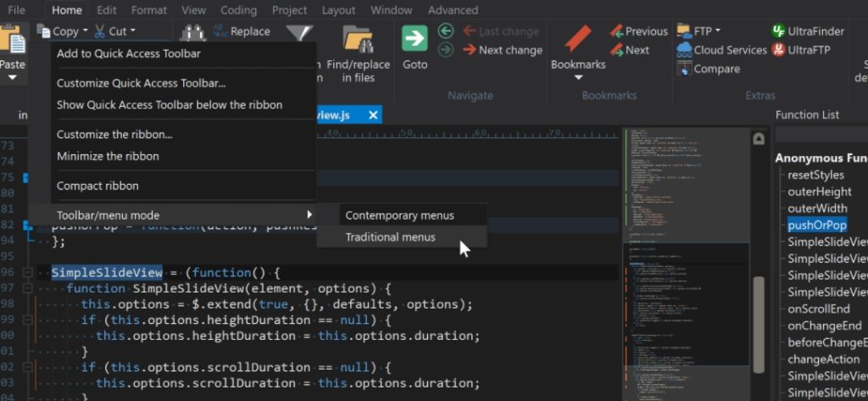
Task: Click the green Goto arrow icon
Action: (415, 39)
